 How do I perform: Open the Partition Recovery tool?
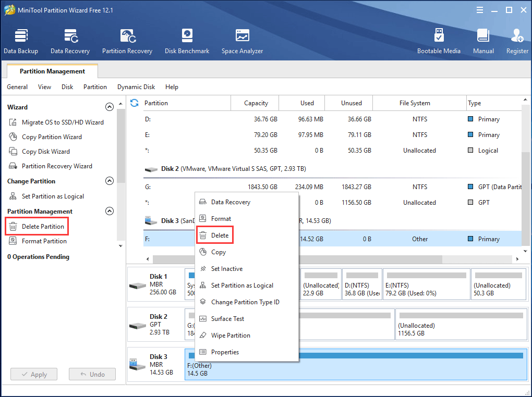127,41
